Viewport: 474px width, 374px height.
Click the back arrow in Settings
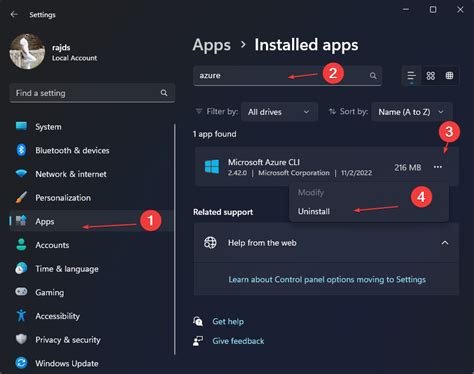click(x=14, y=14)
